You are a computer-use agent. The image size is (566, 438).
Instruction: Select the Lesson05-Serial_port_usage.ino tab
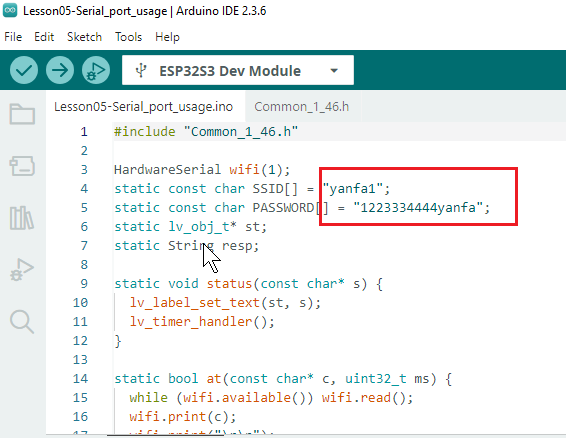click(x=144, y=107)
